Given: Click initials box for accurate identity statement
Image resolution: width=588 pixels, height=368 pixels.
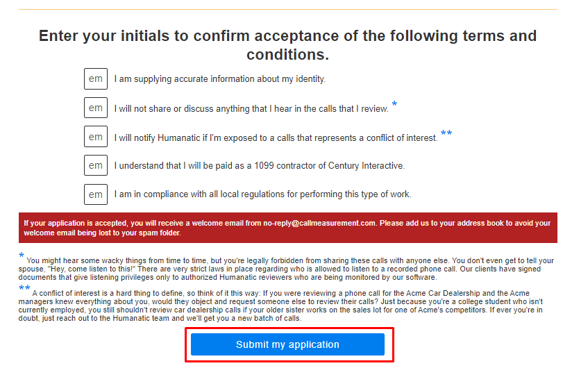Looking at the screenshot, I should click(x=96, y=79).
